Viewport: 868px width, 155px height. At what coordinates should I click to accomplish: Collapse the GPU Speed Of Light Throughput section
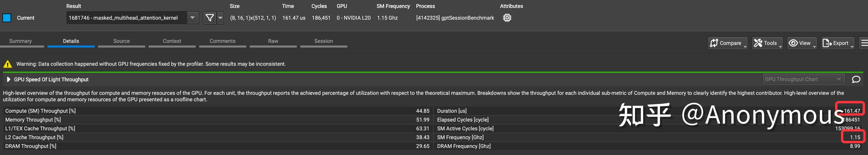coord(9,80)
